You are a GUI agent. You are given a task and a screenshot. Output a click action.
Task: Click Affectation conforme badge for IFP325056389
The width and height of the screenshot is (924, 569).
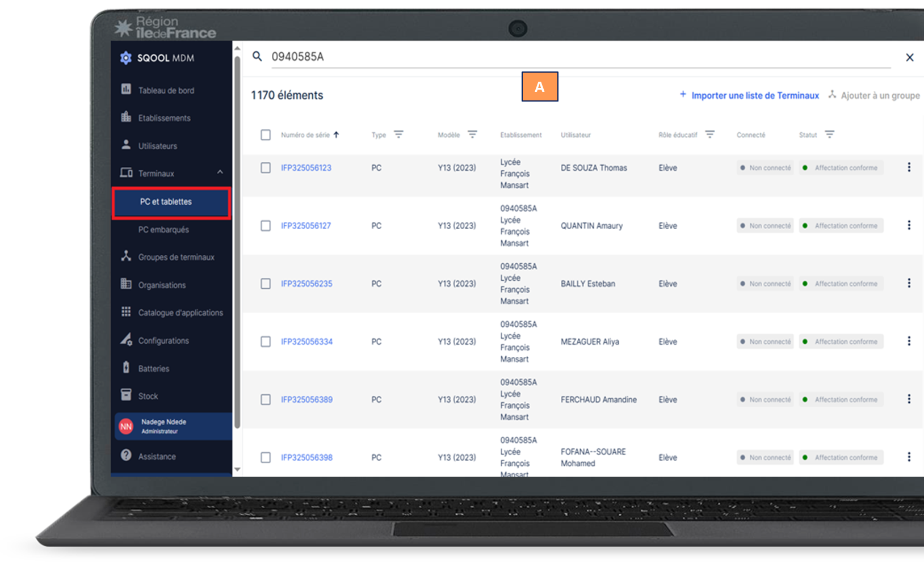click(841, 399)
